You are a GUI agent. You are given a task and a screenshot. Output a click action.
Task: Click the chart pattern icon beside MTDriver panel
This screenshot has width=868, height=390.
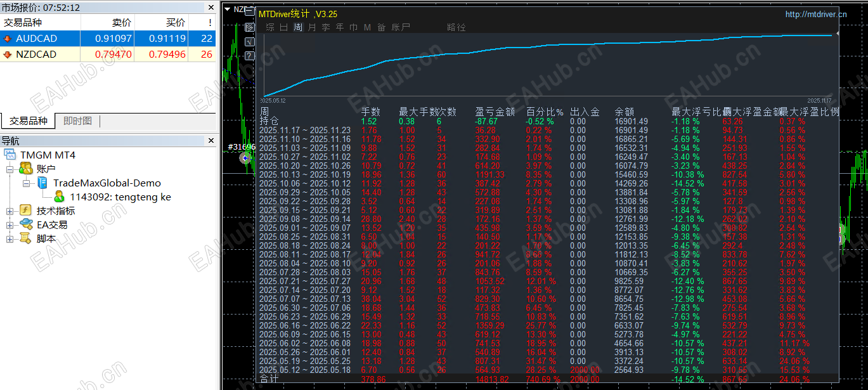[250, 27]
